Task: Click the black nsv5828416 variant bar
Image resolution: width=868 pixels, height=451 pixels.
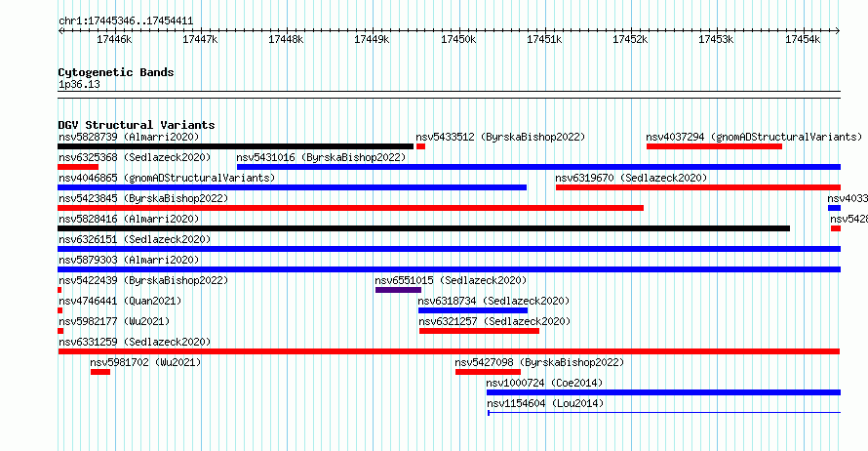Action: [x=424, y=228]
